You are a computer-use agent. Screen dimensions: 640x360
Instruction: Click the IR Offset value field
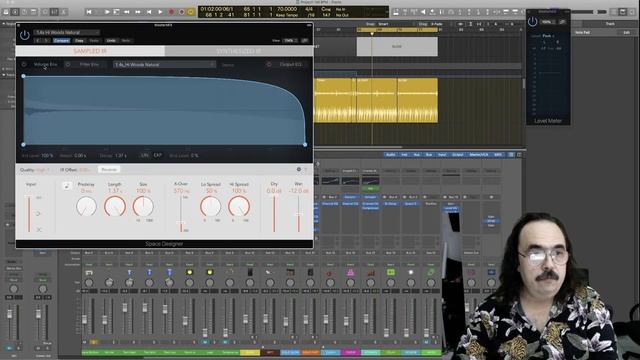(85, 169)
